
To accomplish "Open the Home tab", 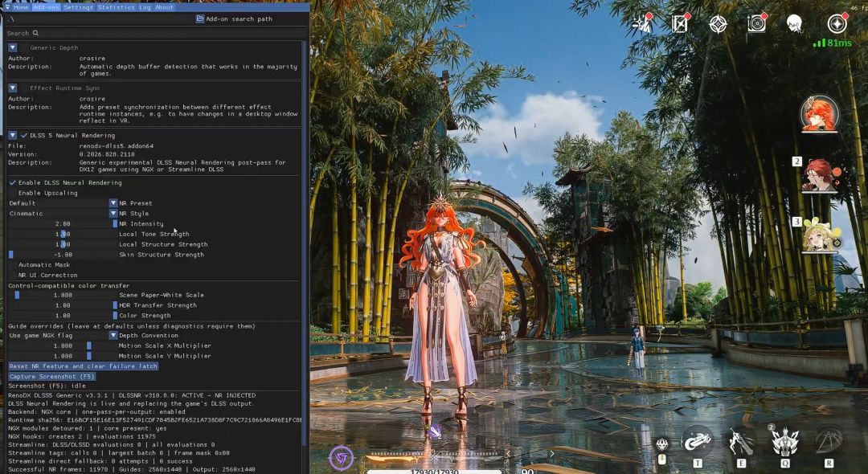I will 21,8.
